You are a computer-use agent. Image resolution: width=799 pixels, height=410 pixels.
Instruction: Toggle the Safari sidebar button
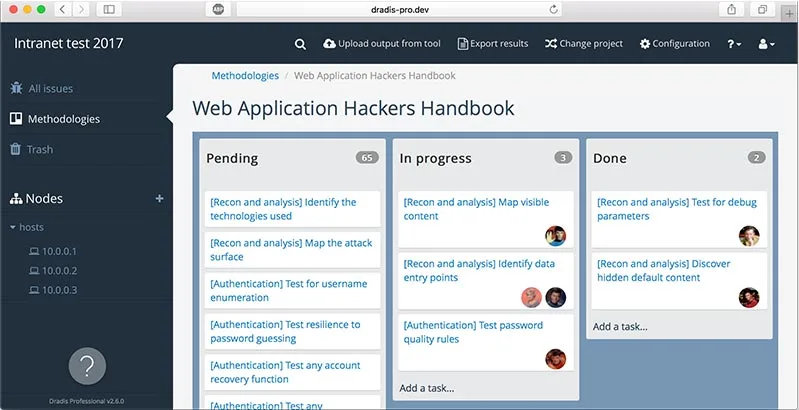click(x=109, y=10)
